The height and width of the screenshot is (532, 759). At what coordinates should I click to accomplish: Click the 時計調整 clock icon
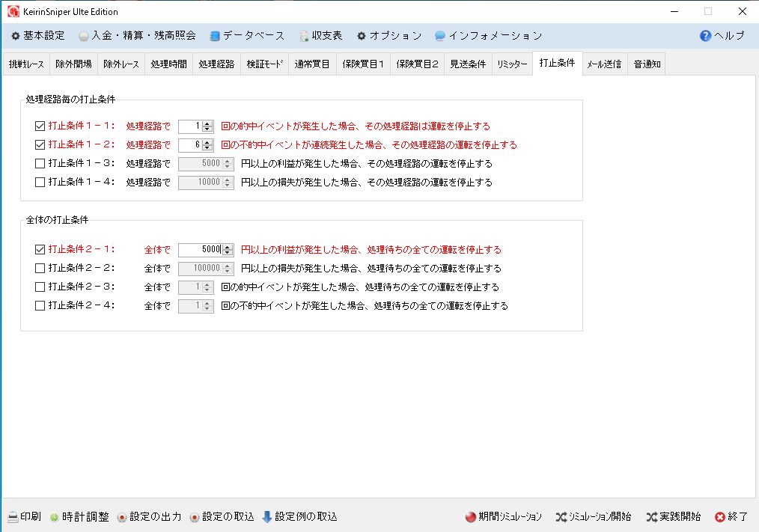(54, 517)
